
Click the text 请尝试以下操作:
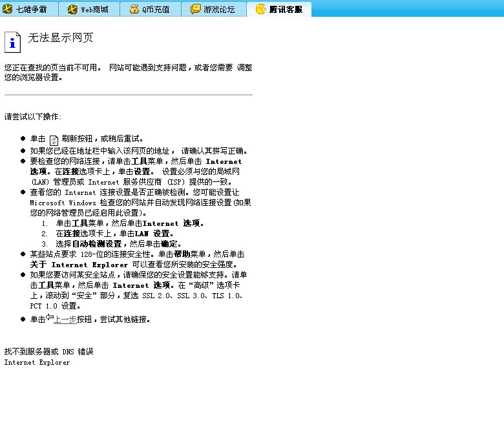(33, 117)
